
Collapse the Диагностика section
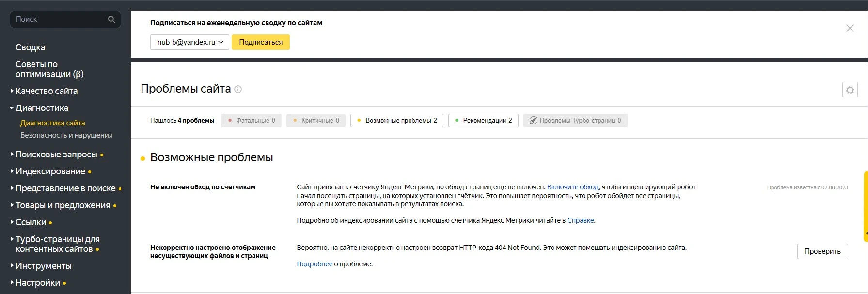coord(42,108)
